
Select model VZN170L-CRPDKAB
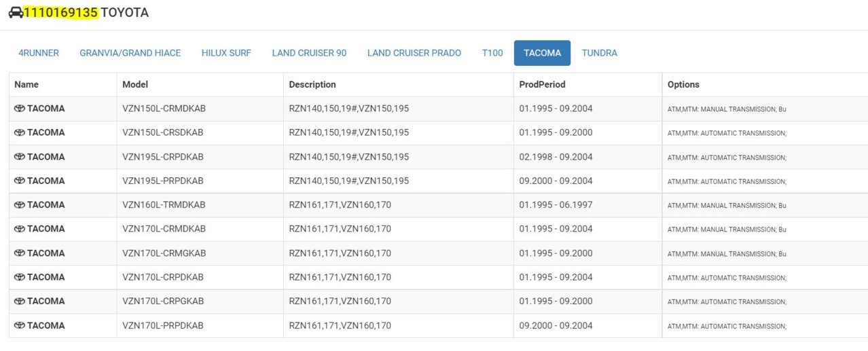tap(163, 277)
